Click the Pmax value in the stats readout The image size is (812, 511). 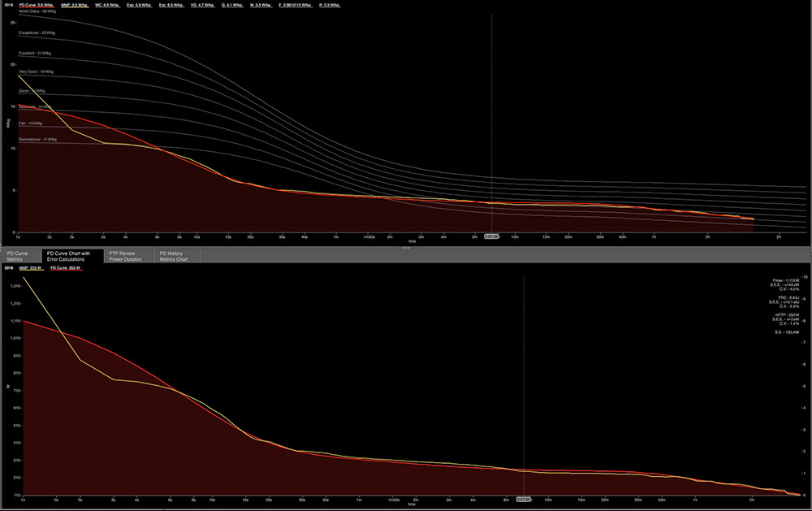pos(785,279)
